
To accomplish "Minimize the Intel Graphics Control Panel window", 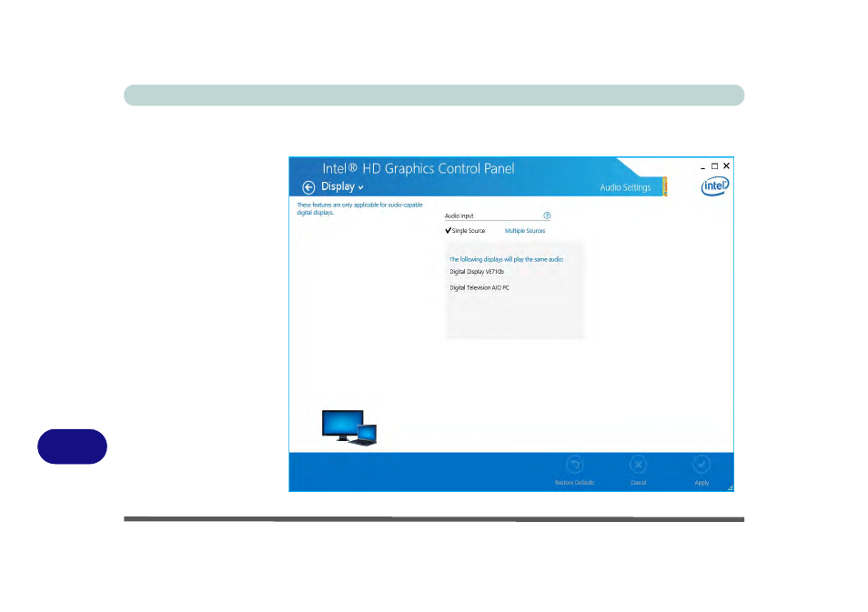I will [x=703, y=166].
